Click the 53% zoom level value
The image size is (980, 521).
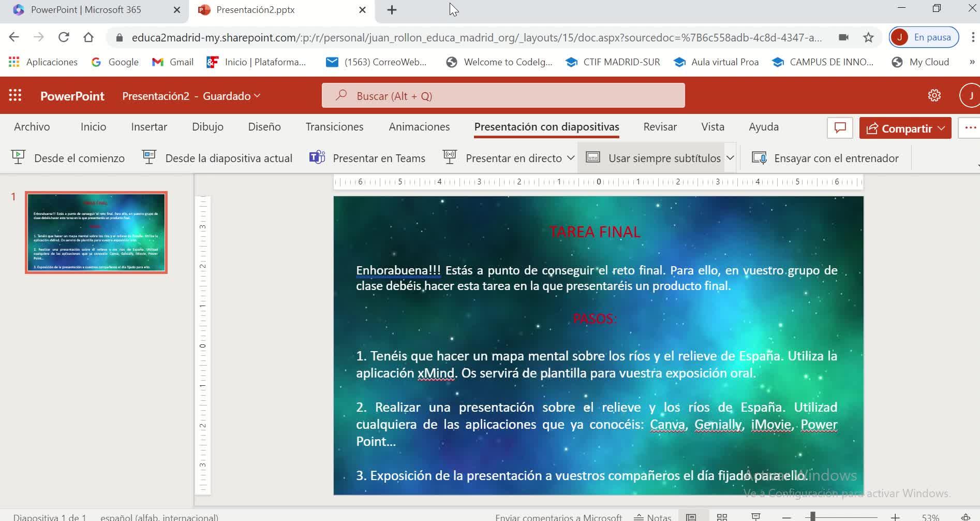[930, 517]
